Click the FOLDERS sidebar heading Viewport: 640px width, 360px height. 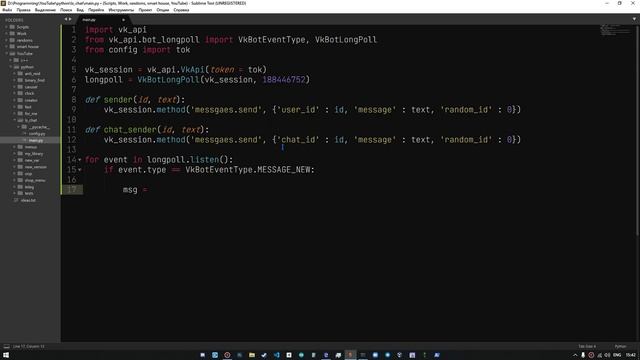pos(14,20)
